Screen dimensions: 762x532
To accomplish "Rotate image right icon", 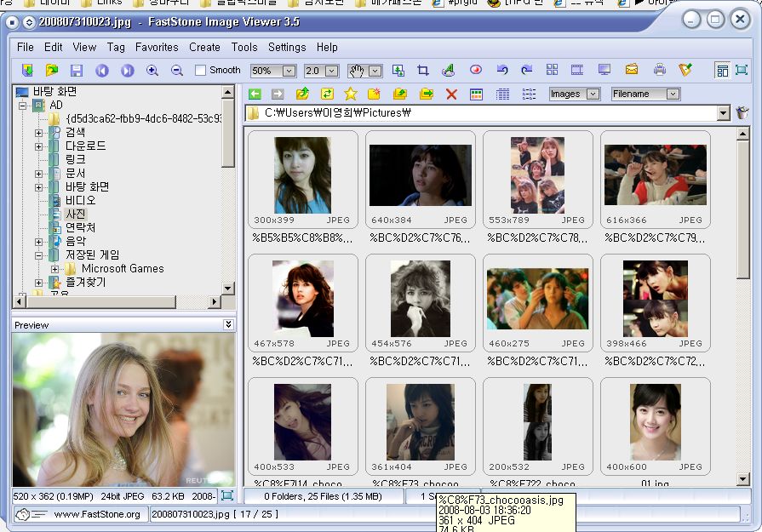I will [526, 70].
